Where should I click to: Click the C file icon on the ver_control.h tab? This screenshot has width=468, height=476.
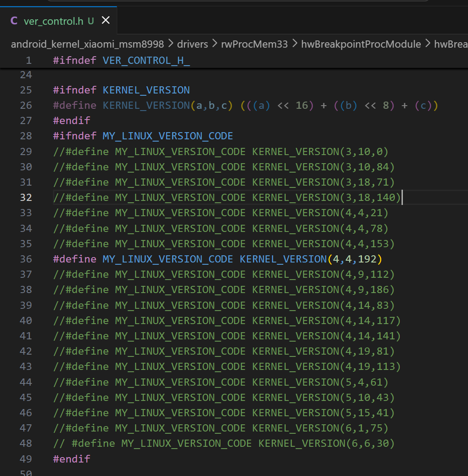[14, 21]
